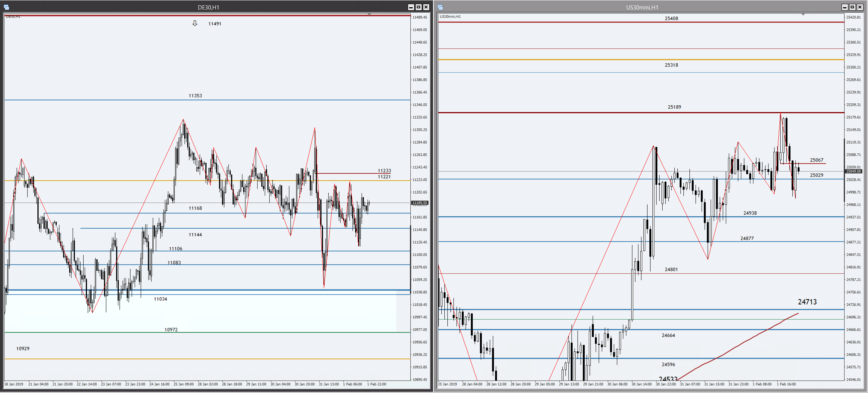Select the 11083 level label
The image size is (868, 393).
point(174,263)
